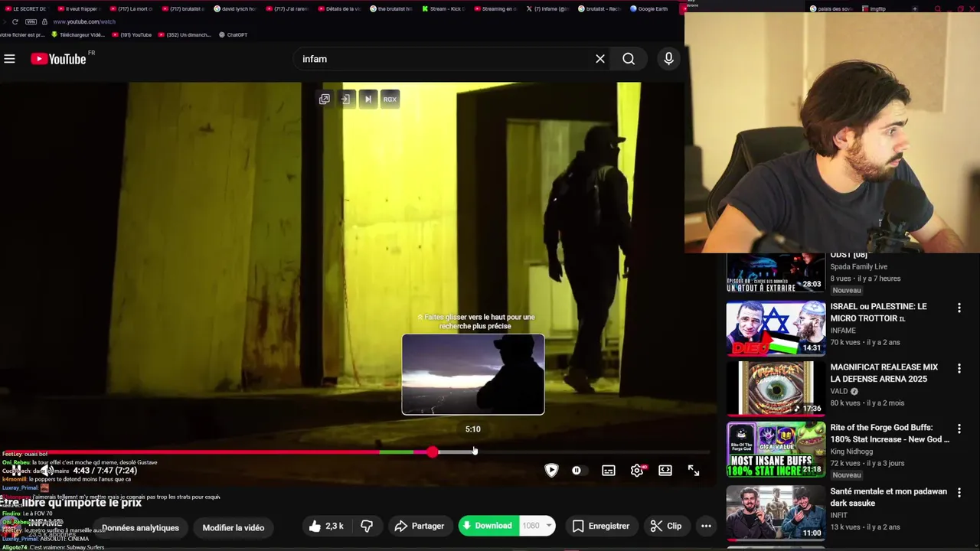
Task: Click Enregistrer to save the video
Action: pos(601,526)
